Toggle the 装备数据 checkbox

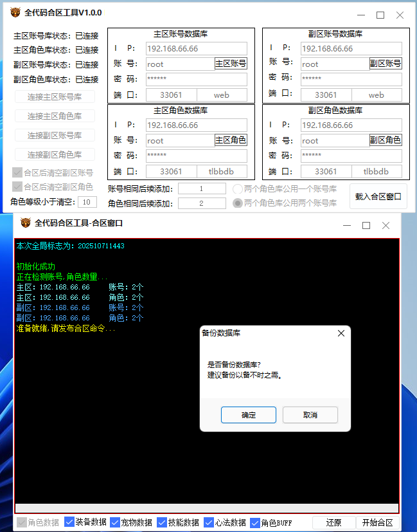pyautogui.click(x=69, y=522)
